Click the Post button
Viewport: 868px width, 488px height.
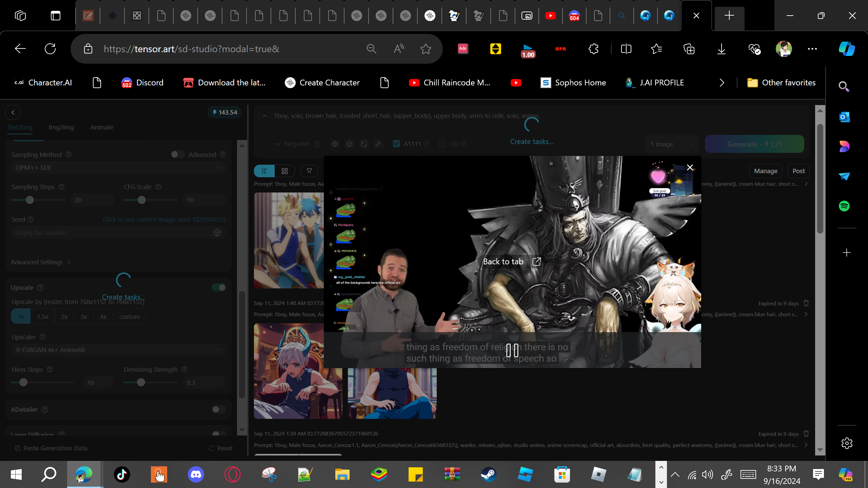[x=798, y=171]
